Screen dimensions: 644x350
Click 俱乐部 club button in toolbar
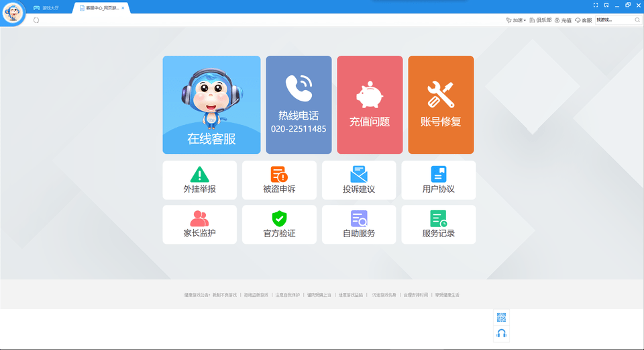pos(540,20)
